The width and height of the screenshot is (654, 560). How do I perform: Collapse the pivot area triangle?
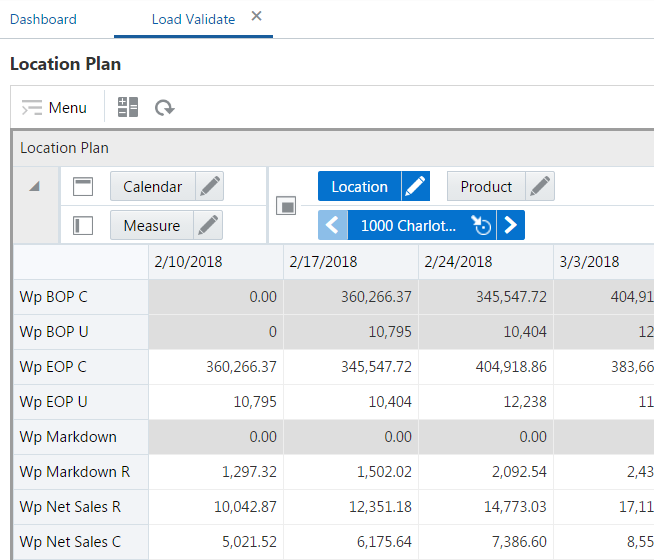pos(35,187)
